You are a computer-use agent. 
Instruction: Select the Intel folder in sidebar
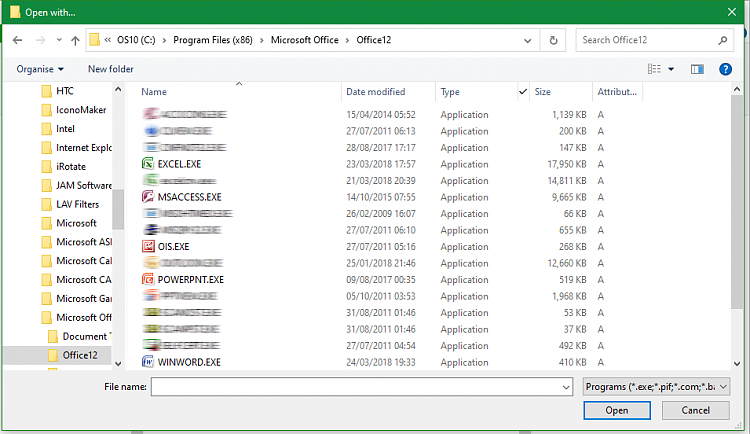tap(58, 129)
